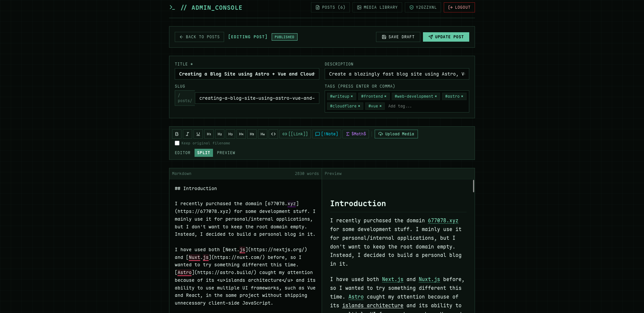Image resolution: width=644 pixels, height=313 pixels.
Task: Toggle bold formatting button
Action: pos(177,134)
